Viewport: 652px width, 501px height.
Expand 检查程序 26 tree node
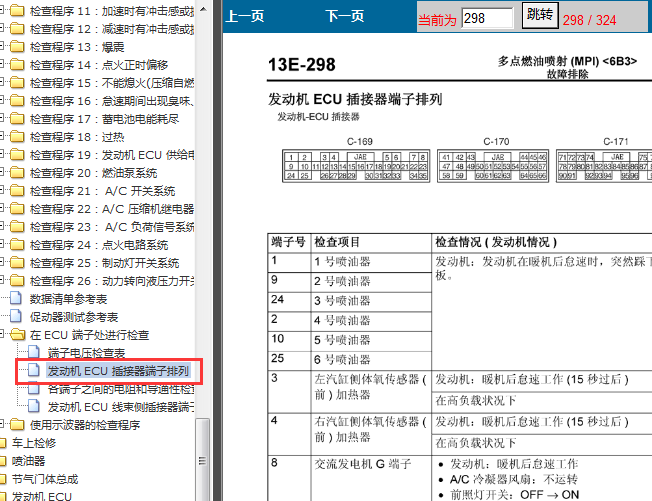(x=2, y=281)
